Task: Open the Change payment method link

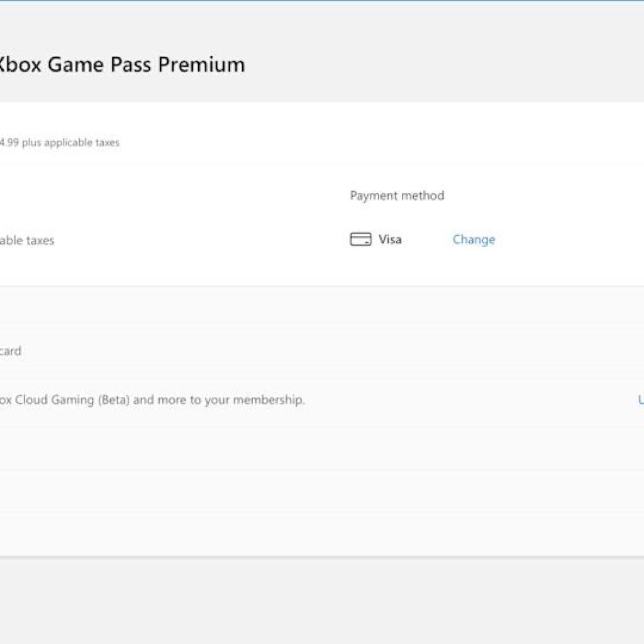Action: pyautogui.click(x=473, y=240)
